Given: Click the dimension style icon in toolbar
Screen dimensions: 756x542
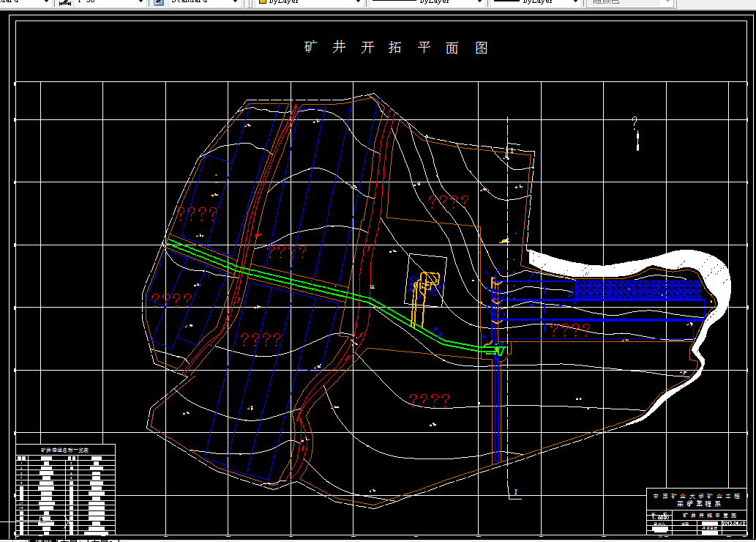Looking at the screenshot, I should [x=64, y=2].
